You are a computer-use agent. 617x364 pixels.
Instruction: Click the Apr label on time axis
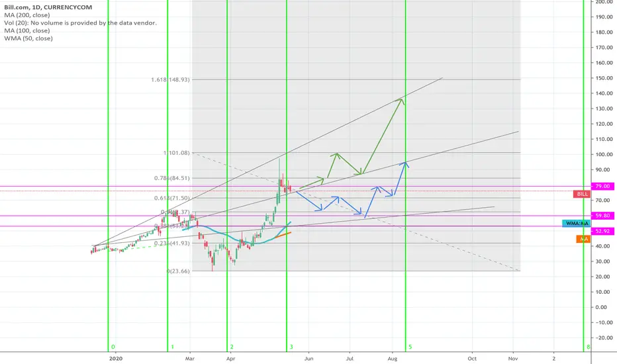click(x=231, y=359)
